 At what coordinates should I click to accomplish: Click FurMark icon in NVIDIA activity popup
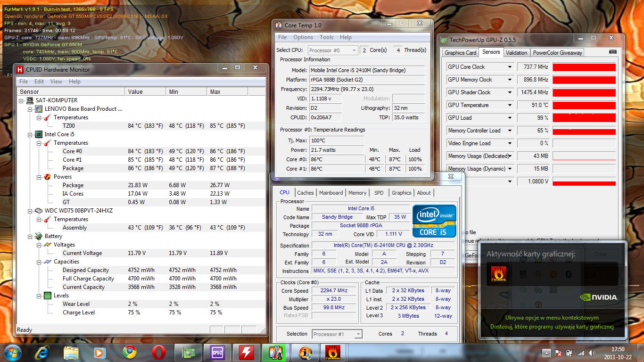(498, 274)
